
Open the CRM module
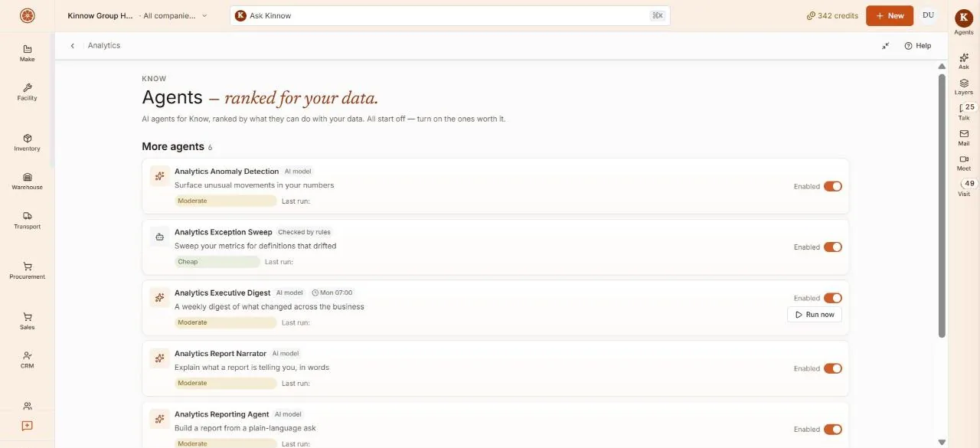coord(27,360)
